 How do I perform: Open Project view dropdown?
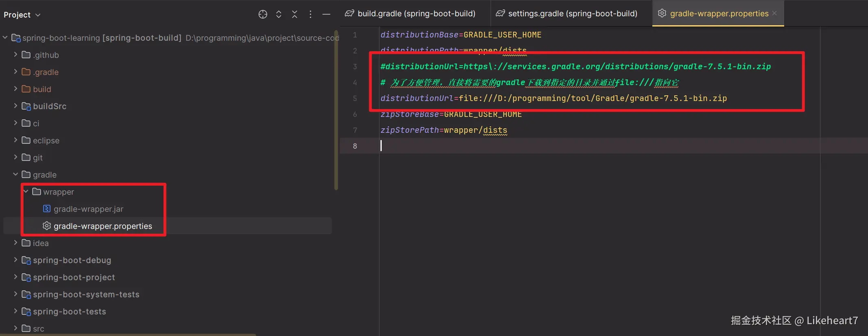point(22,15)
